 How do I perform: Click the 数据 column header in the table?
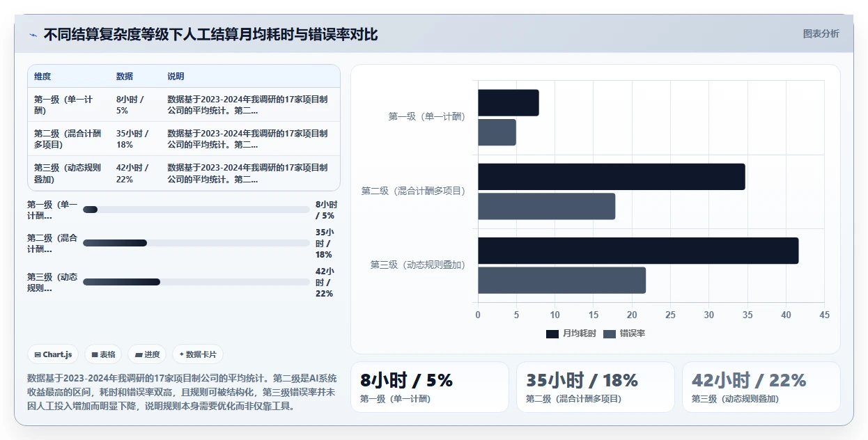[125, 77]
